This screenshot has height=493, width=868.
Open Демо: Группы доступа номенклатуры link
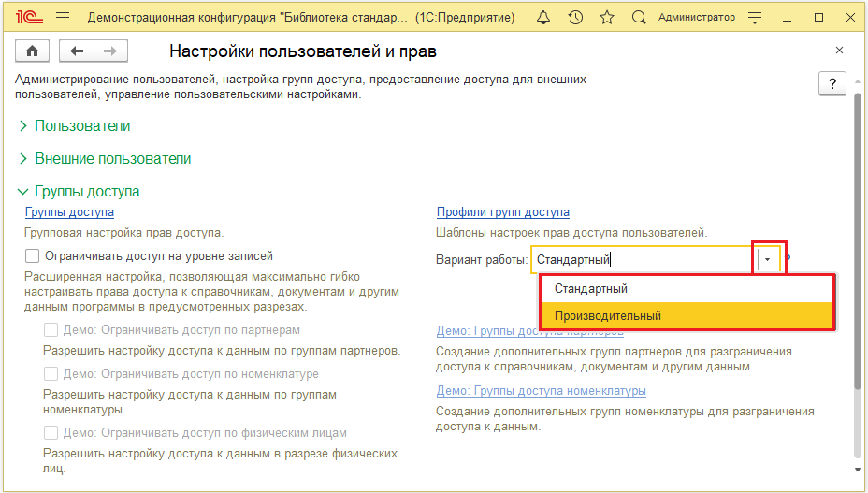click(541, 390)
